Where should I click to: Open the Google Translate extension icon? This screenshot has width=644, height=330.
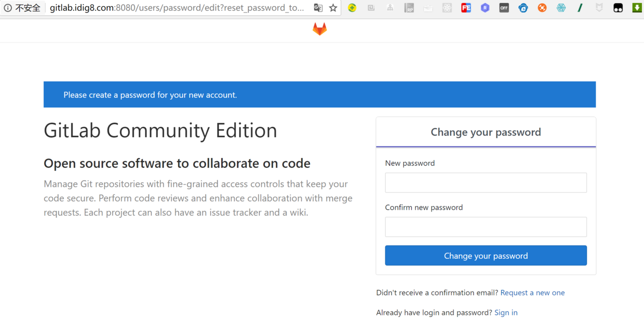point(318,8)
